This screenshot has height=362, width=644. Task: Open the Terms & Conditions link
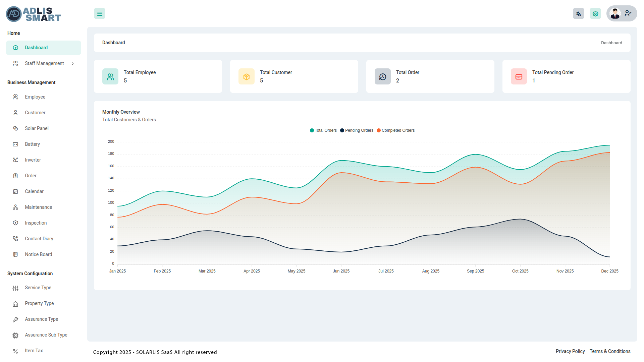[x=610, y=351]
